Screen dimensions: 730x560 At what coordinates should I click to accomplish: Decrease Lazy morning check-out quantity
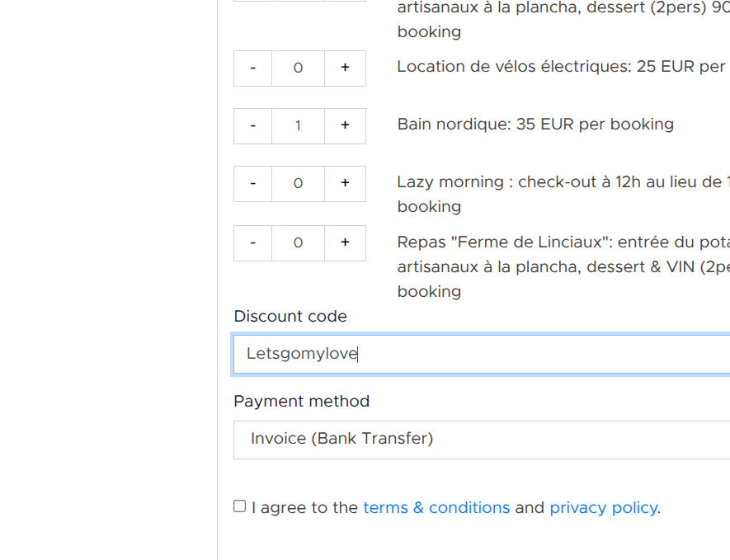[x=252, y=183]
